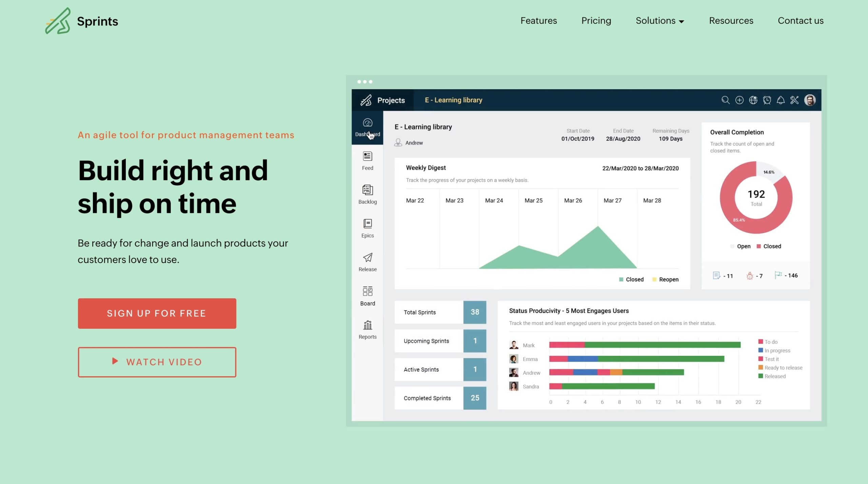
Task: Click the E-Learning library breadcrumb tab
Action: pyautogui.click(x=453, y=100)
